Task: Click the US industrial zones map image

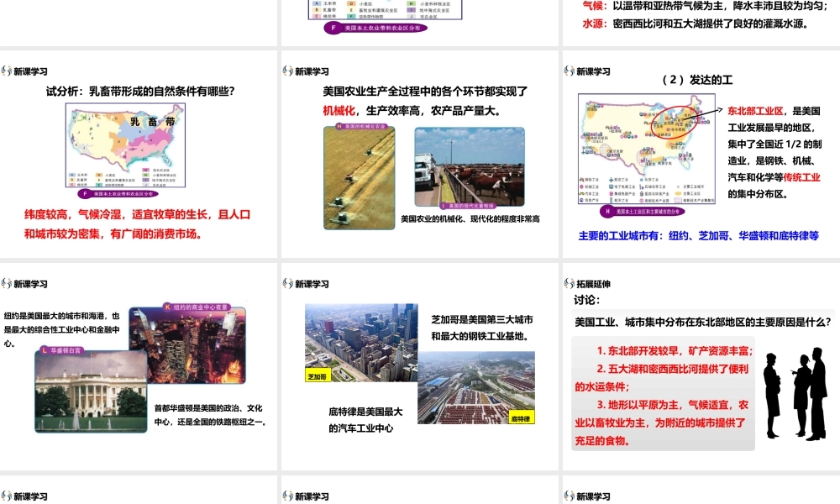Action: [x=647, y=150]
